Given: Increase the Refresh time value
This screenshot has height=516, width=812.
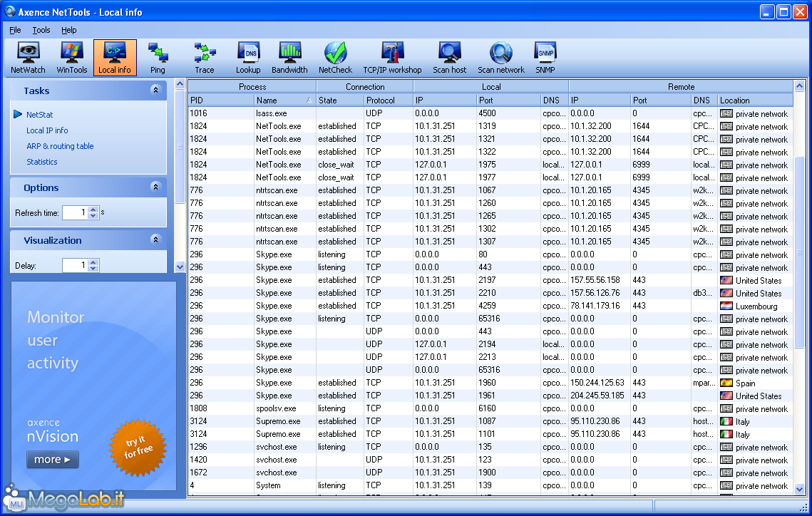Looking at the screenshot, I should 93,210.
